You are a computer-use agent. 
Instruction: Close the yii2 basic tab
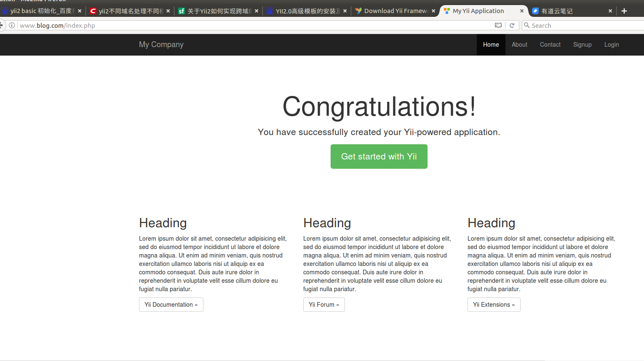pyautogui.click(x=80, y=11)
